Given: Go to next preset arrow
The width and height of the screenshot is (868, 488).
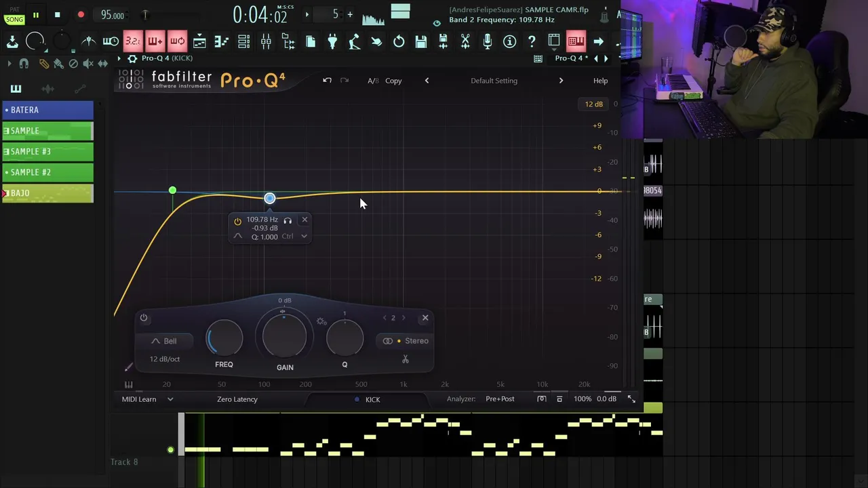Looking at the screenshot, I should (561, 81).
